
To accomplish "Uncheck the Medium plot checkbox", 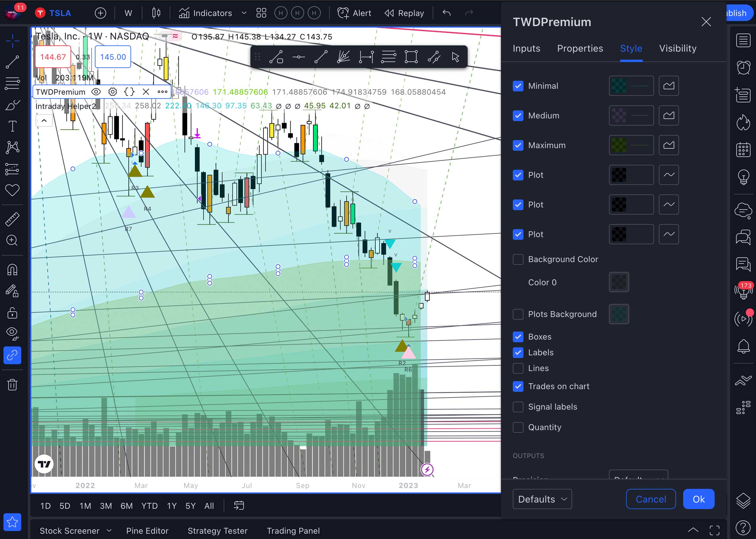I will pyautogui.click(x=518, y=115).
